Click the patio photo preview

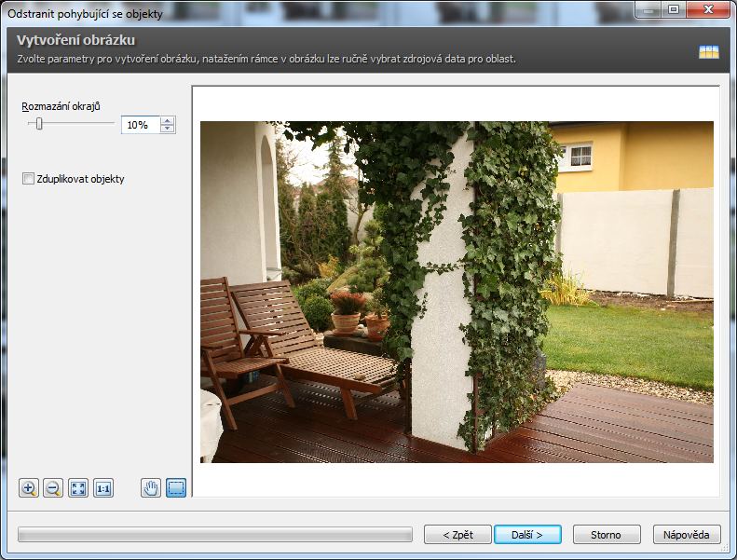click(457, 292)
